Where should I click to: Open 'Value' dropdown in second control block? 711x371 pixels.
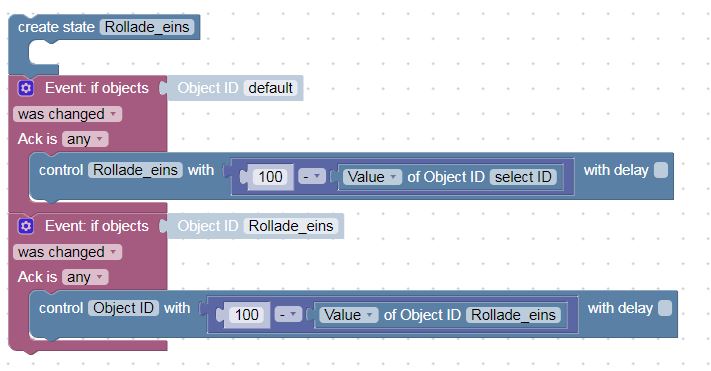(349, 315)
